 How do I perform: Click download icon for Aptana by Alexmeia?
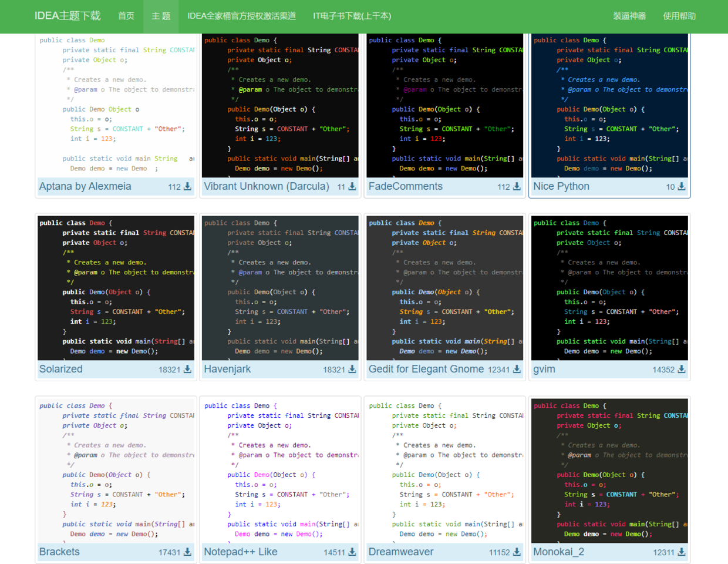[x=187, y=187]
